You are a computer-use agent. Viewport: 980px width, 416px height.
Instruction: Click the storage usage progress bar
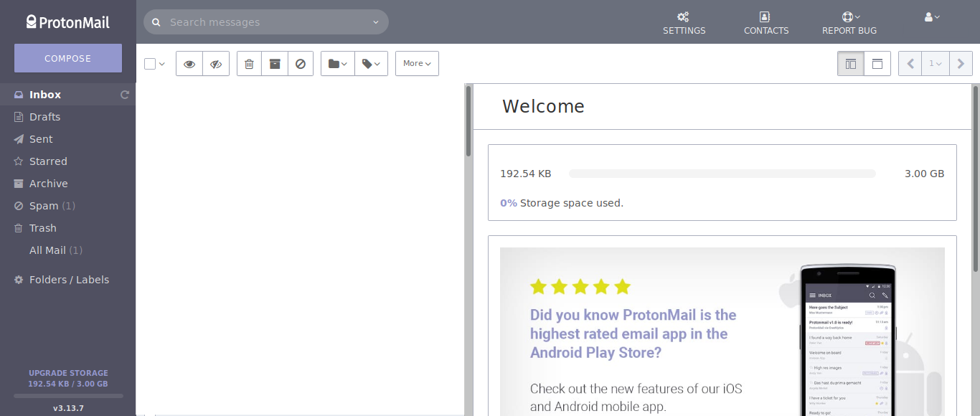click(722, 174)
